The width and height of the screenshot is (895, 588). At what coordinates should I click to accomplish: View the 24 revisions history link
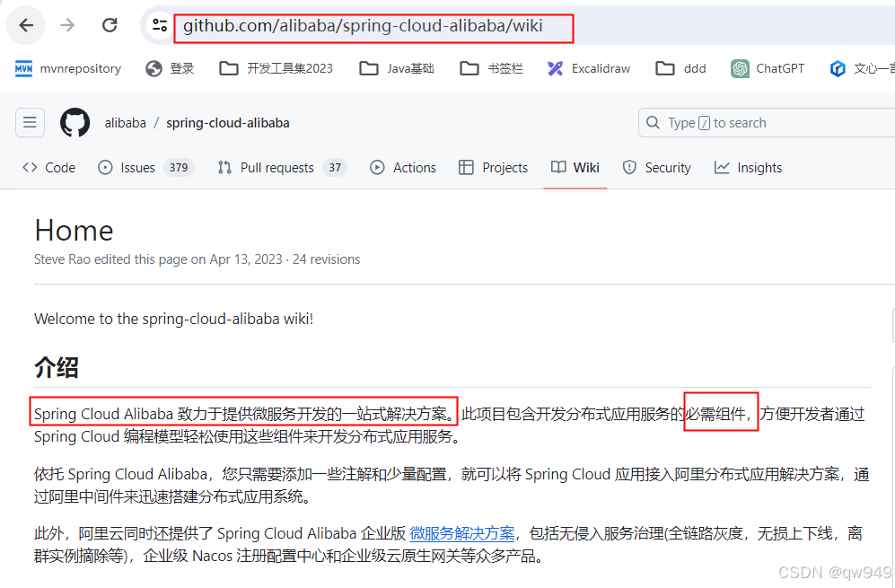point(327,259)
